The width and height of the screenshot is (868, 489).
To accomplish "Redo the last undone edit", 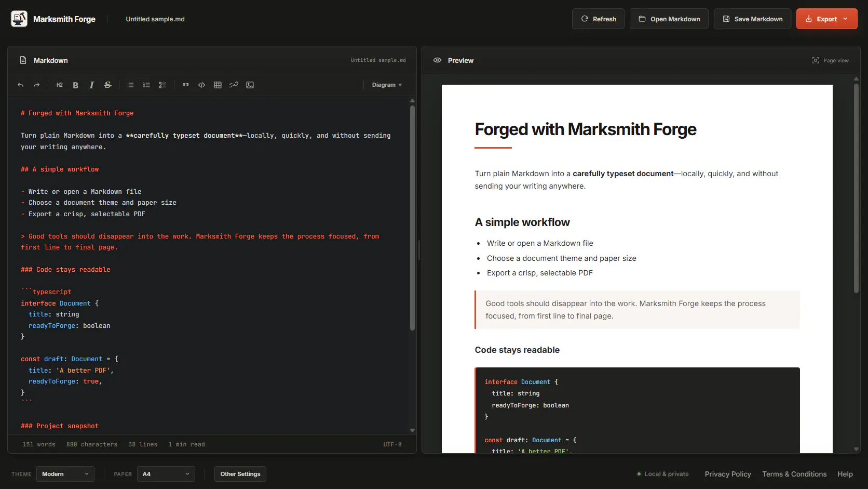I will pyautogui.click(x=36, y=85).
